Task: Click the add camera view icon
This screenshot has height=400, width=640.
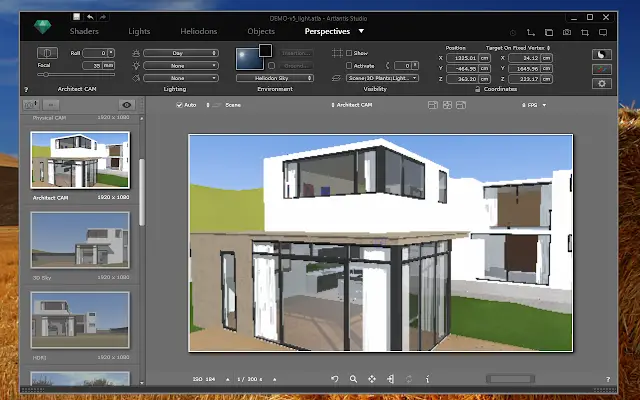Action: pos(31,105)
